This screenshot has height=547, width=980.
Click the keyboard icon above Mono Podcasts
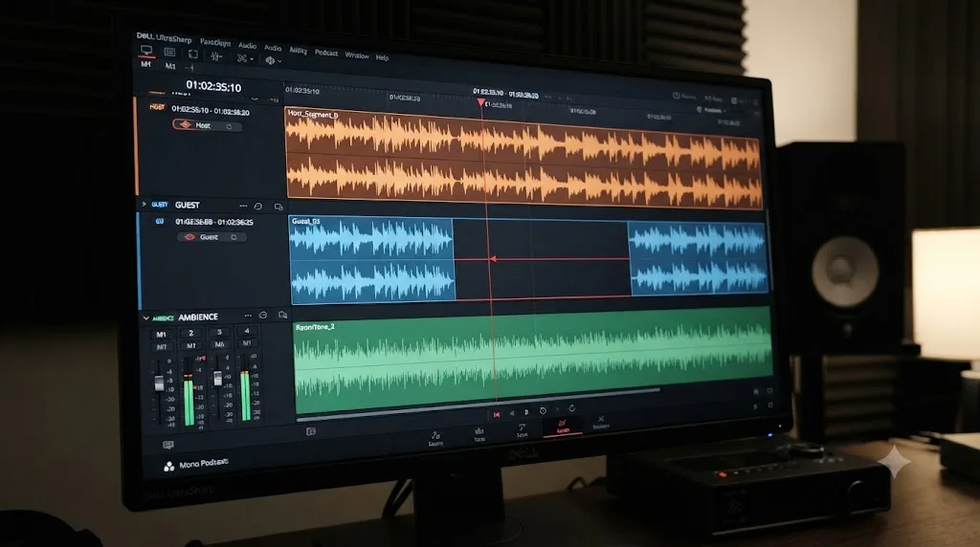pos(168,445)
